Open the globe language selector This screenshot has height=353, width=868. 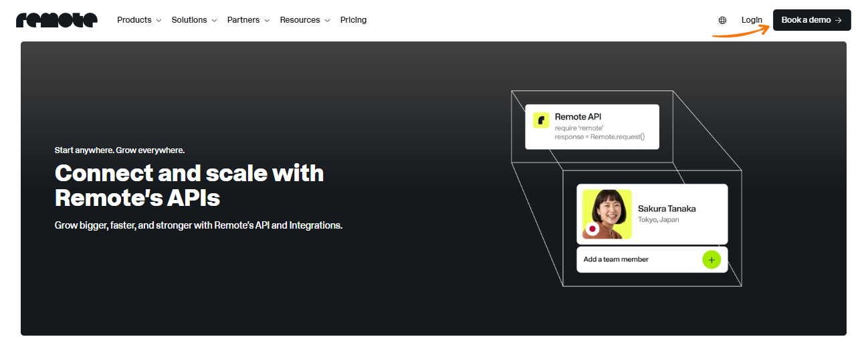click(722, 20)
